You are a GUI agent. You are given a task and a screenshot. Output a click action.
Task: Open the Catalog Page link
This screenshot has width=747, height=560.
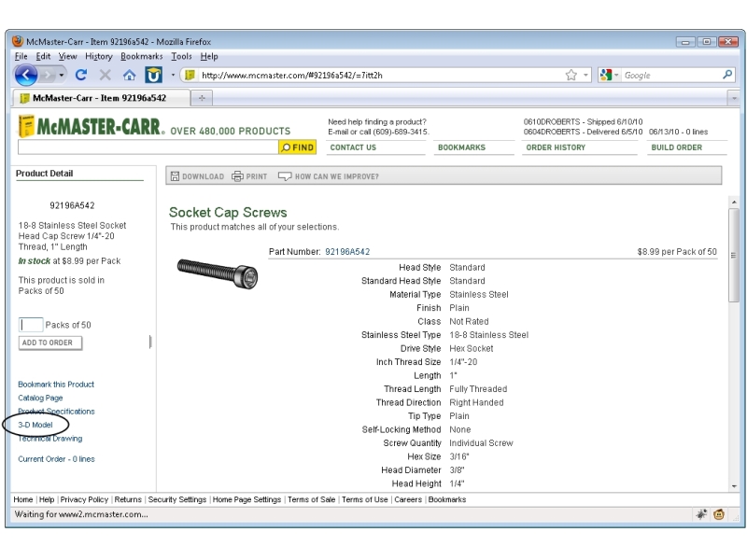click(40, 398)
